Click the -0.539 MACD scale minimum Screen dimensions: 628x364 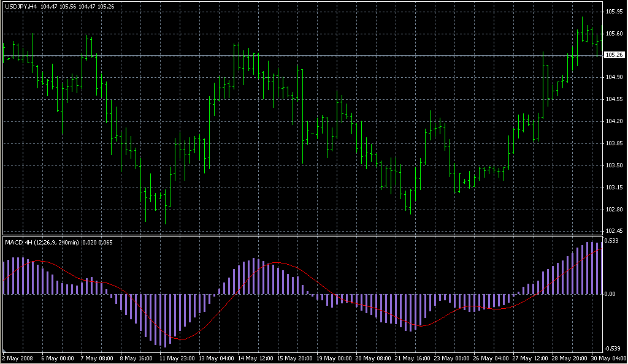click(x=613, y=348)
